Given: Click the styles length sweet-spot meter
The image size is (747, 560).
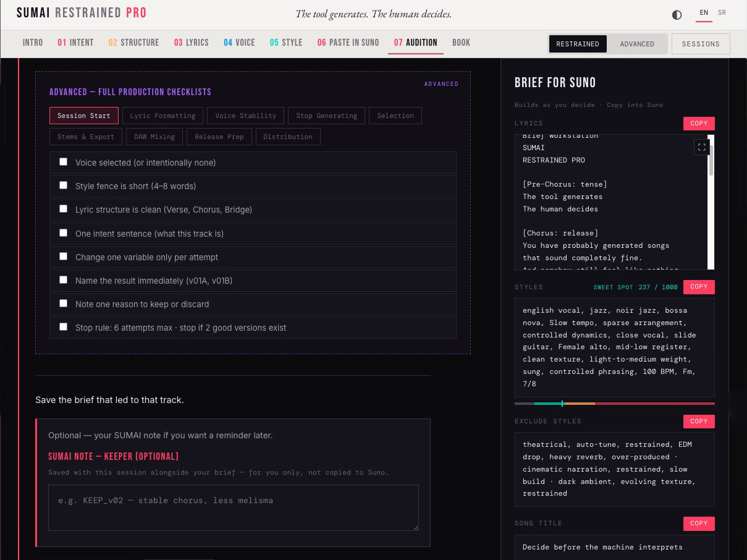Looking at the screenshot, I should pos(615,404).
